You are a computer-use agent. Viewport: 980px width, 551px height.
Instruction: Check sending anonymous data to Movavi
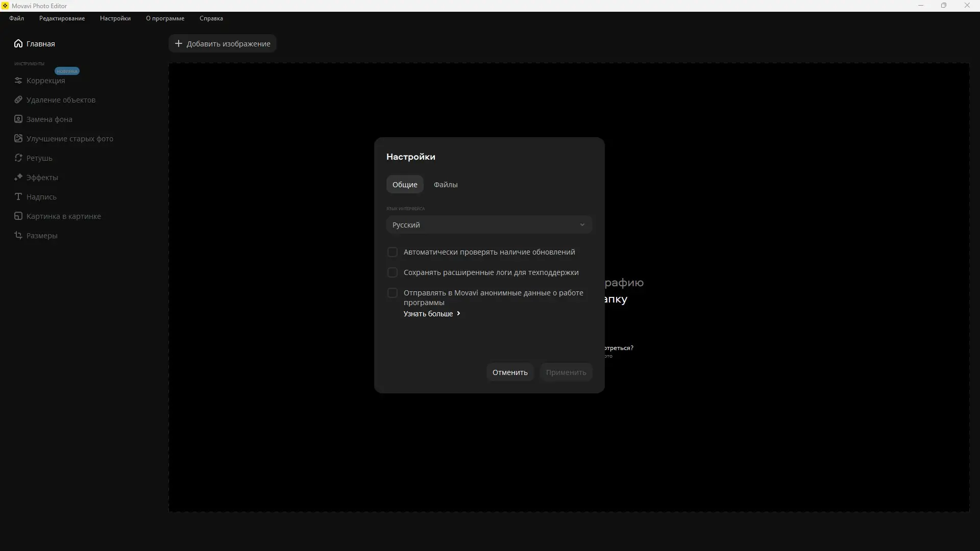coord(393,293)
